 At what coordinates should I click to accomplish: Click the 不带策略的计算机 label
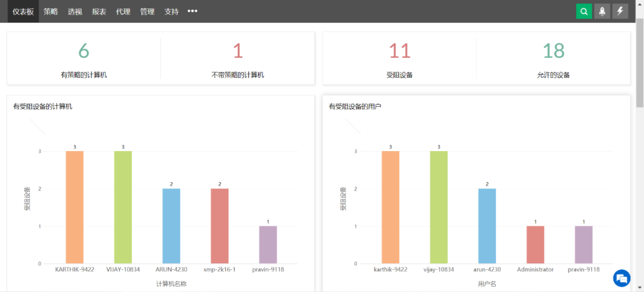[238, 75]
